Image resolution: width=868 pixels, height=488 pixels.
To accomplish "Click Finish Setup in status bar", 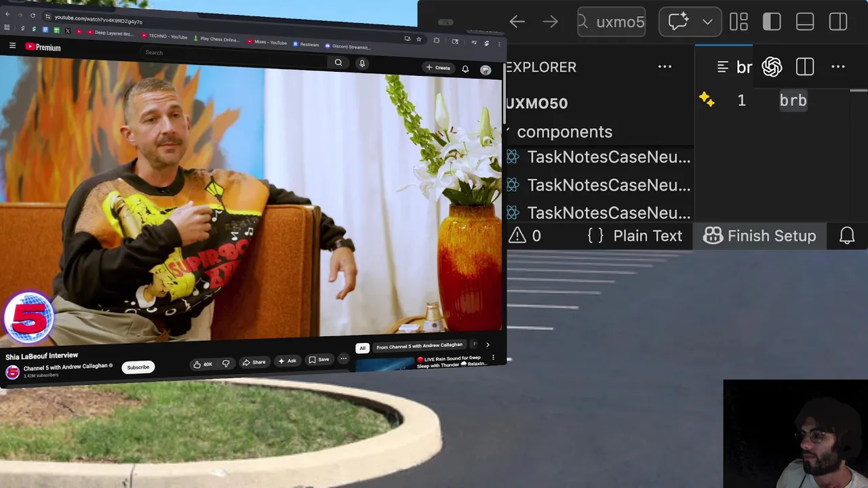I will (x=759, y=236).
